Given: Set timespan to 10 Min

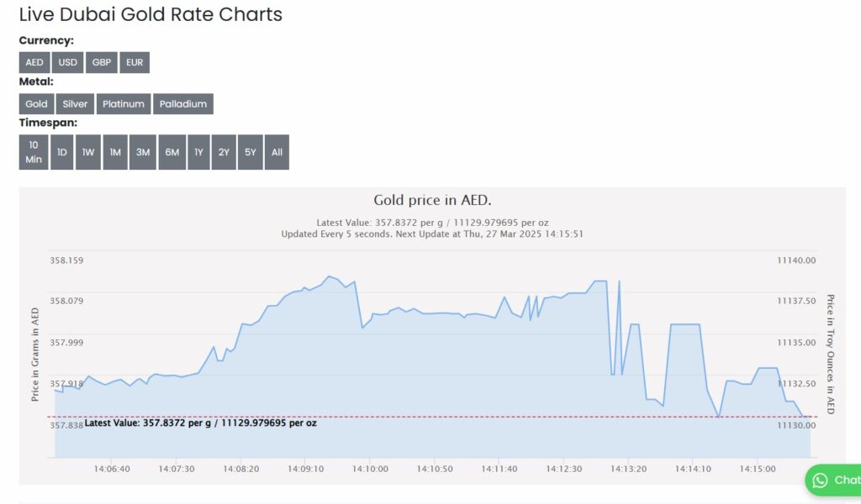Looking at the screenshot, I should 34,152.
